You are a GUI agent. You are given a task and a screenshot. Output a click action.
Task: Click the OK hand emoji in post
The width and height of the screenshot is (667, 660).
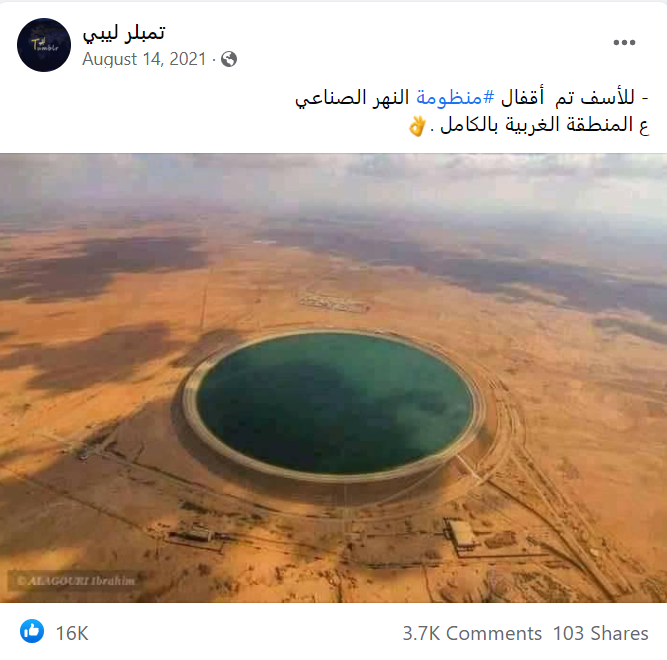pyautogui.click(x=417, y=126)
